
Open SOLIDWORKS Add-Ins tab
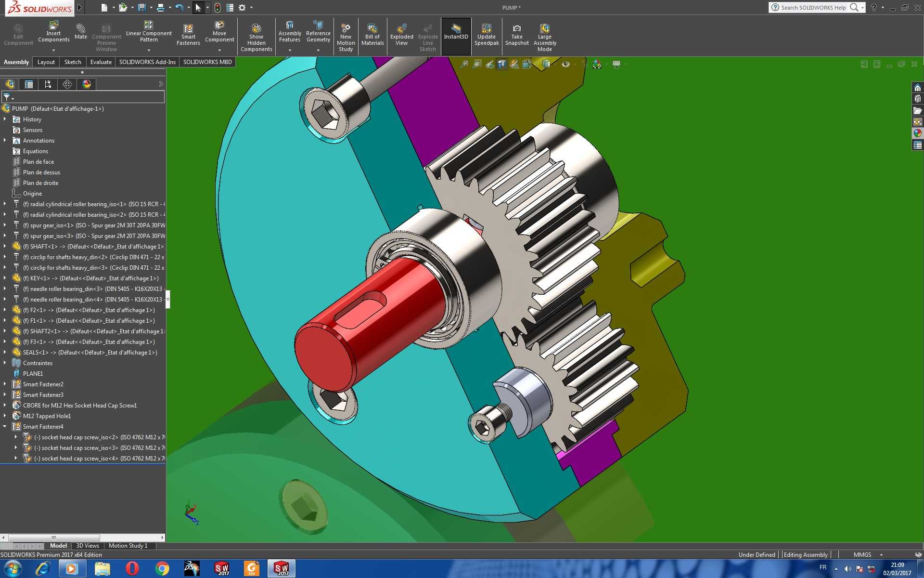pos(147,62)
